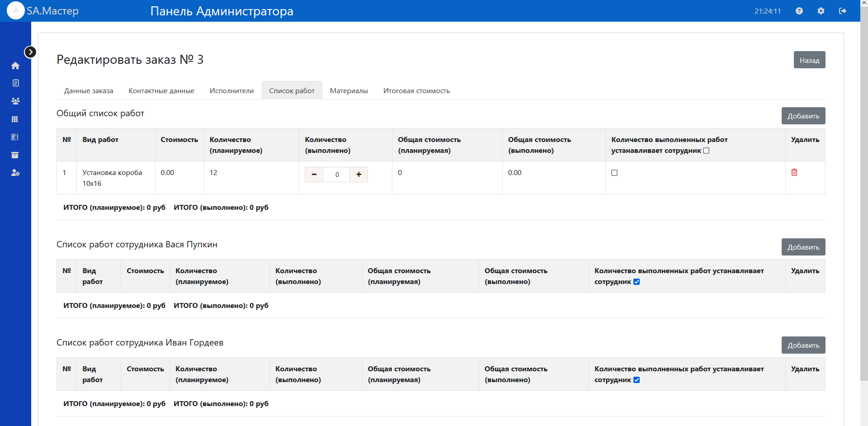The height and width of the screenshot is (426, 868).
Task: Decrease completed quantity with minus button
Action: tap(314, 175)
